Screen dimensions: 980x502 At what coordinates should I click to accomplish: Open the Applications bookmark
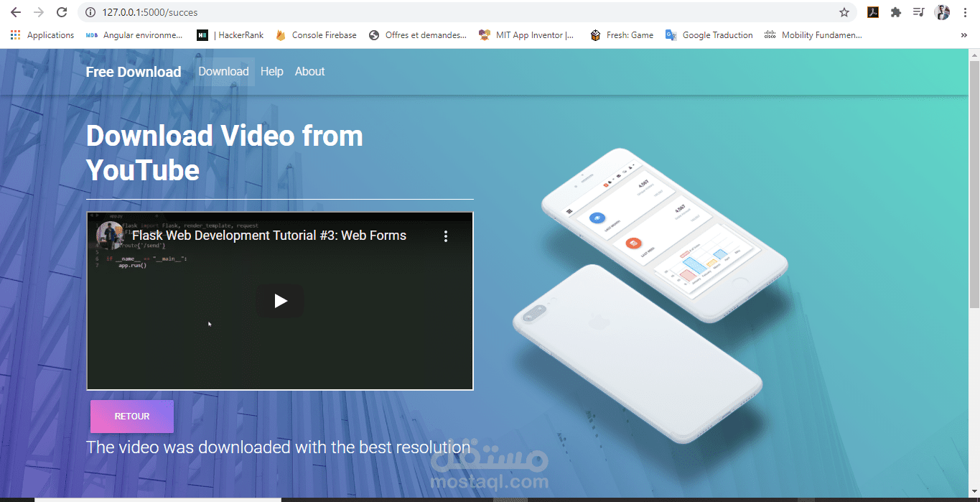(42, 35)
